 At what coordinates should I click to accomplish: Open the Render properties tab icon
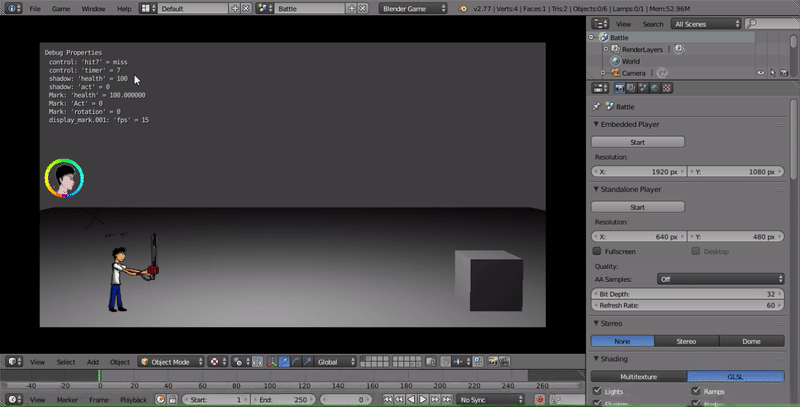(619, 88)
